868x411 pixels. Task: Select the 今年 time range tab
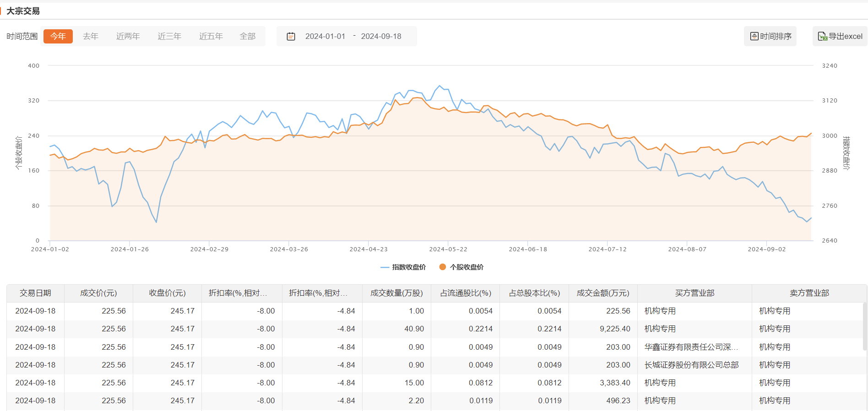pyautogui.click(x=58, y=36)
